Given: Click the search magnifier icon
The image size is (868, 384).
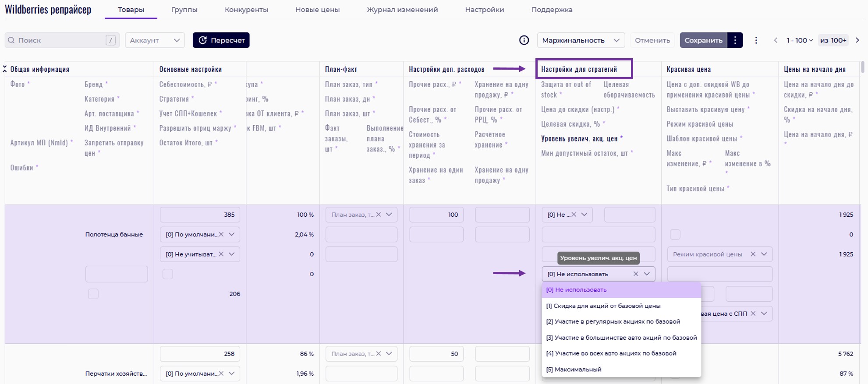Looking at the screenshot, I should (x=12, y=40).
